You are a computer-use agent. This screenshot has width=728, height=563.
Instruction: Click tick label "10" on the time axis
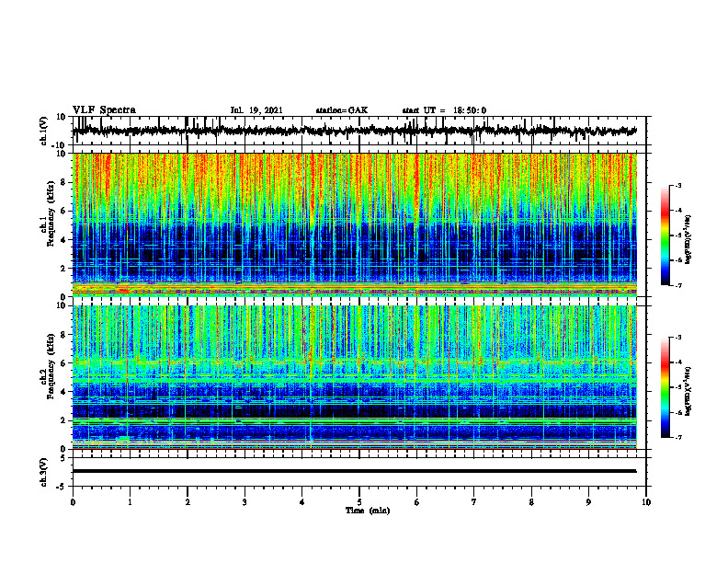(646, 502)
